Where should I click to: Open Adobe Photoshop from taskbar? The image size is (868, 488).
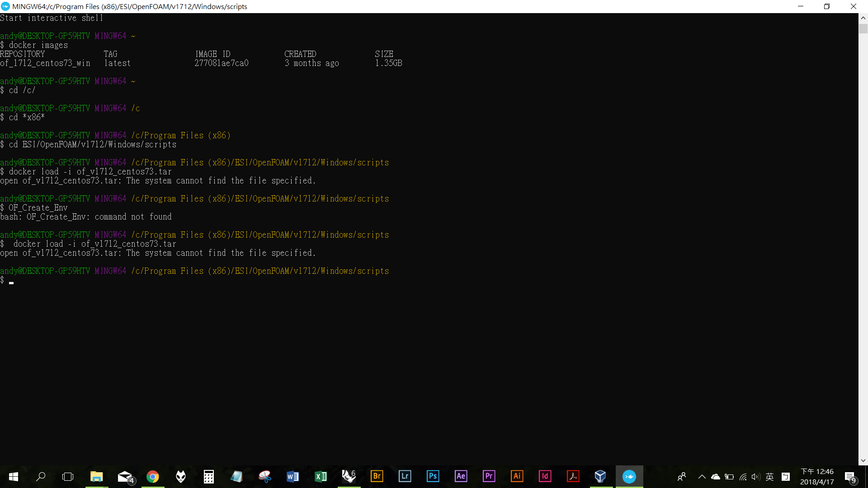433,476
